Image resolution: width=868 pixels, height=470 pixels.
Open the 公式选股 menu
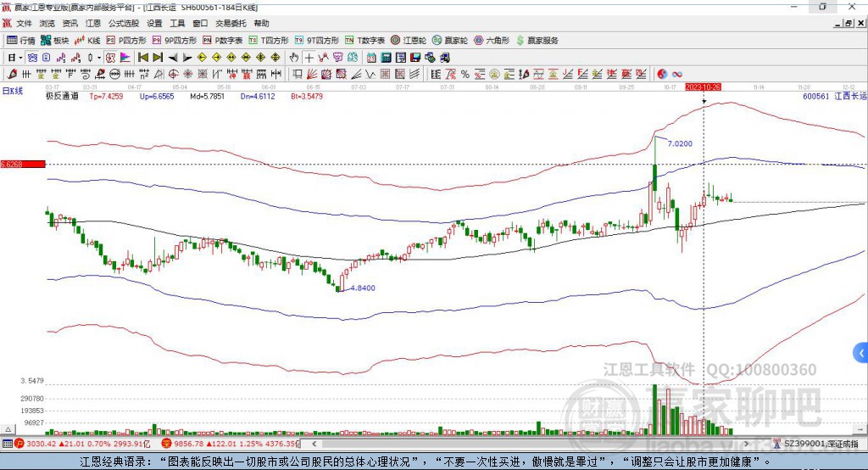124,23
